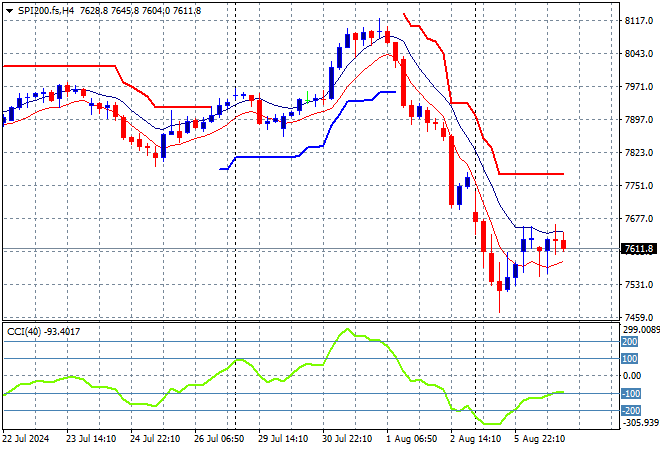
Task: Click the 24 Jul 22:10 time label
Action: pos(155,439)
